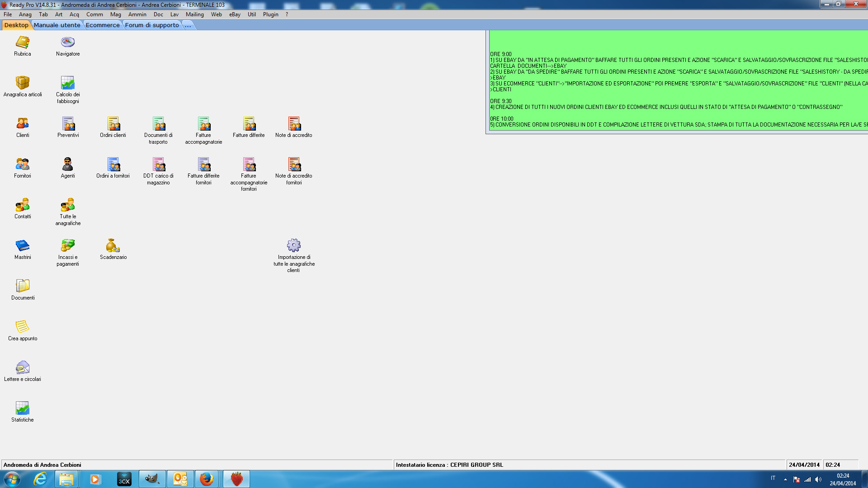
Task: Click the 24/04/2014 status bar date
Action: click(804, 465)
